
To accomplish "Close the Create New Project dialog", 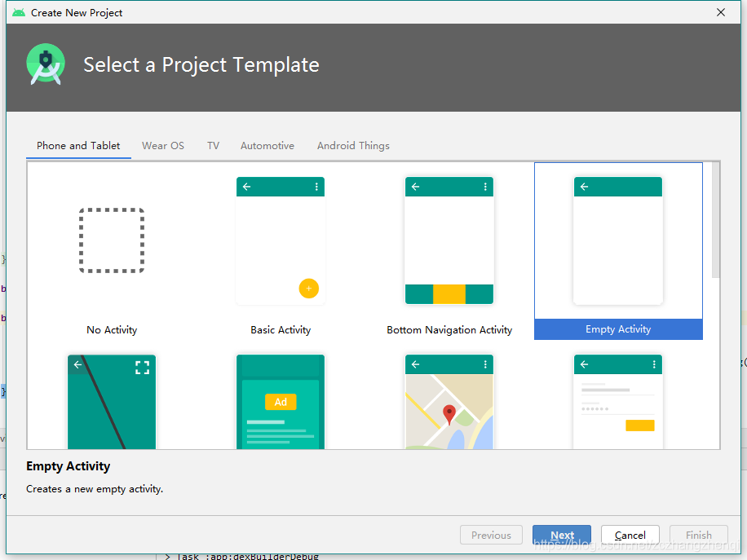I will [721, 12].
